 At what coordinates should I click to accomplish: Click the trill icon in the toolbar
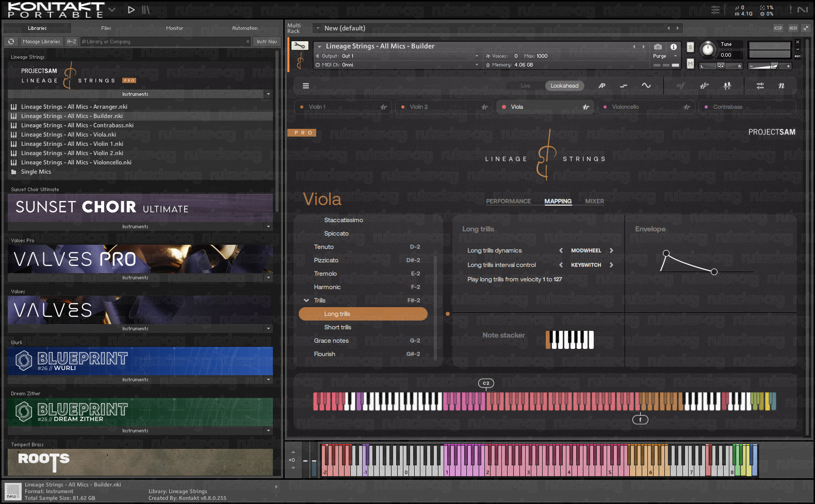pyautogui.click(x=704, y=86)
